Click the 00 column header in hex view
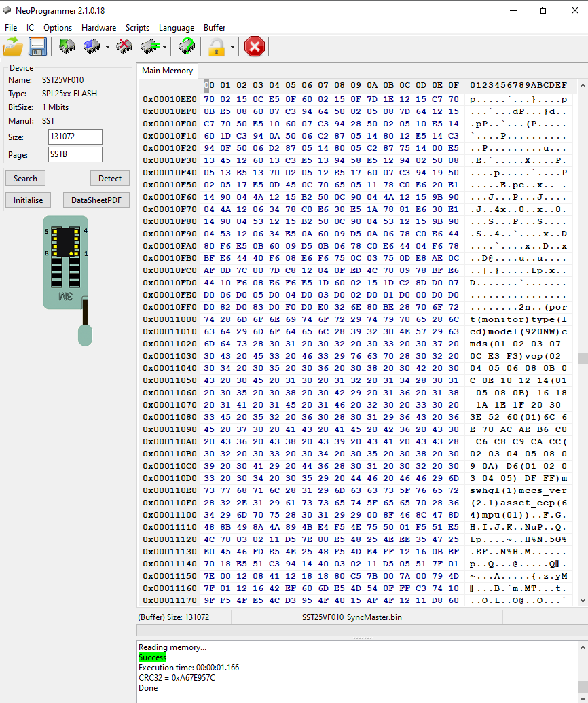The image size is (588, 703). point(209,85)
